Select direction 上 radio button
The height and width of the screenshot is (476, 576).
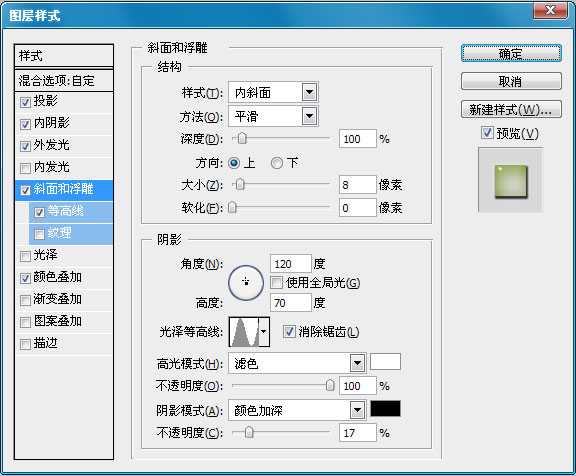[234, 163]
